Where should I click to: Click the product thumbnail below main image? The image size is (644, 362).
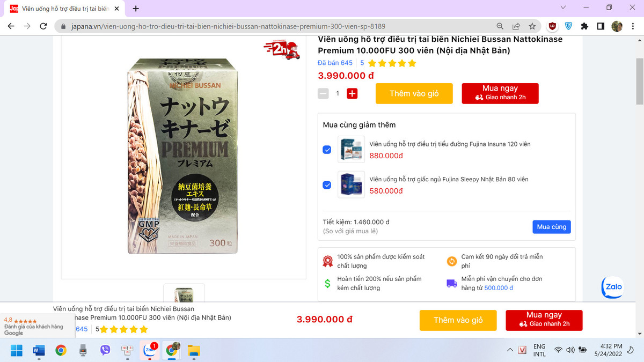(x=184, y=293)
